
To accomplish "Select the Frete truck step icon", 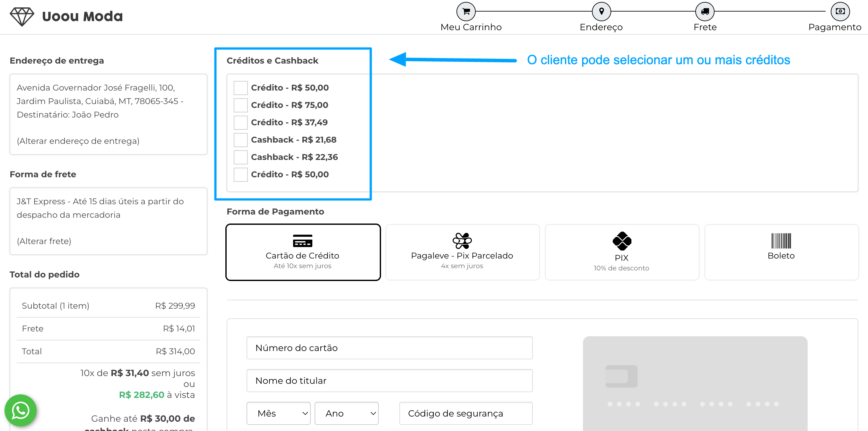I will point(705,12).
